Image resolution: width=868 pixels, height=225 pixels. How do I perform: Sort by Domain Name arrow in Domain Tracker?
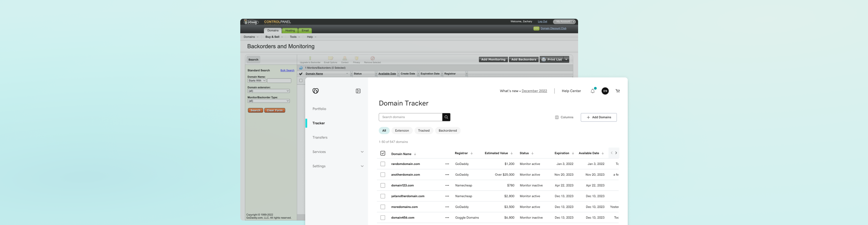[415, 154]
